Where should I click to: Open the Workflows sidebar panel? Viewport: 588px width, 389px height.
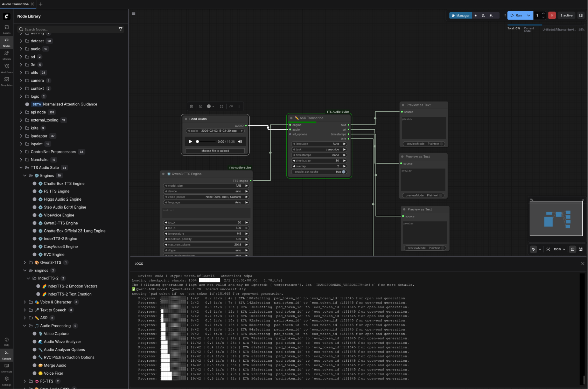[7, 68]
